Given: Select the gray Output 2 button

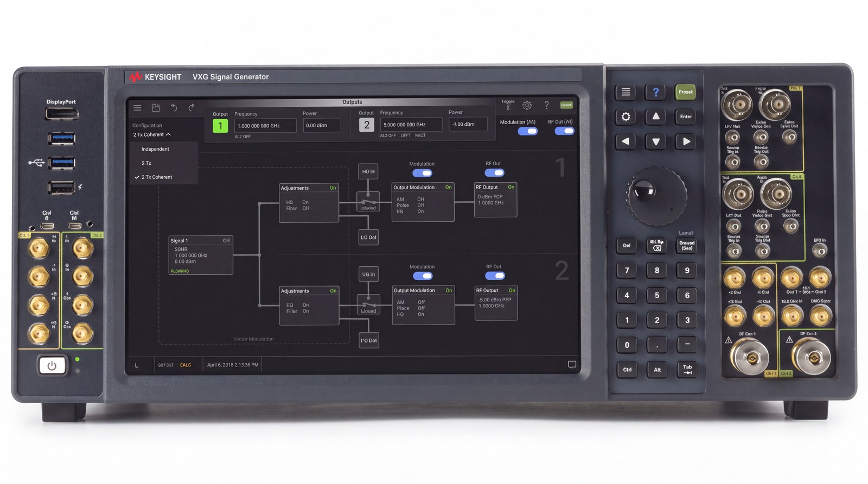Looking at the screenshot, I should [x=366, y=125].
